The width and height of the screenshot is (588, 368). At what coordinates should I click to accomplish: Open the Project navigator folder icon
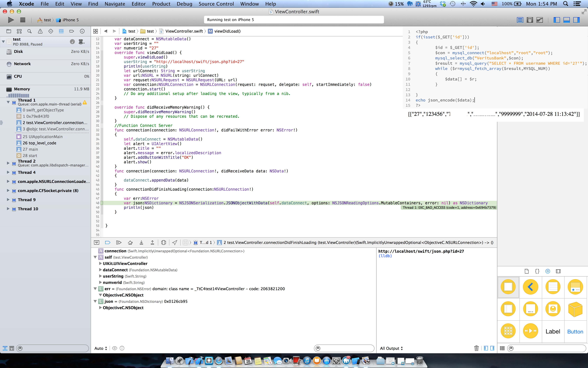(9, 31)
